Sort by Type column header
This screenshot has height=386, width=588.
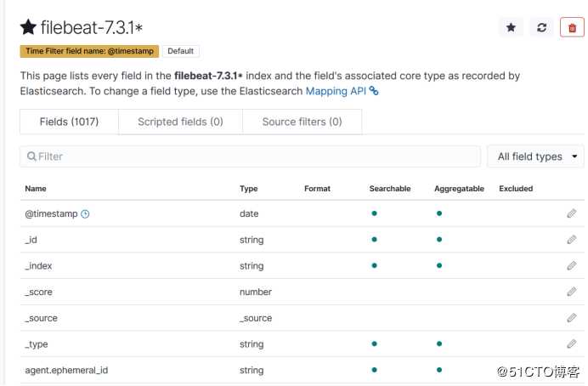[x=249, y=188]
